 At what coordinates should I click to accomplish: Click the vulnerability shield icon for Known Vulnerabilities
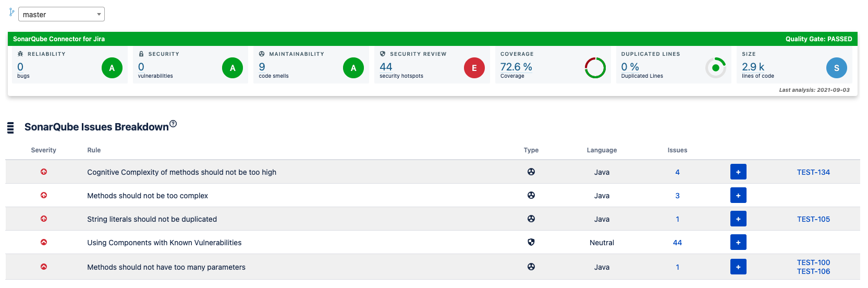[x=531, y=242]
